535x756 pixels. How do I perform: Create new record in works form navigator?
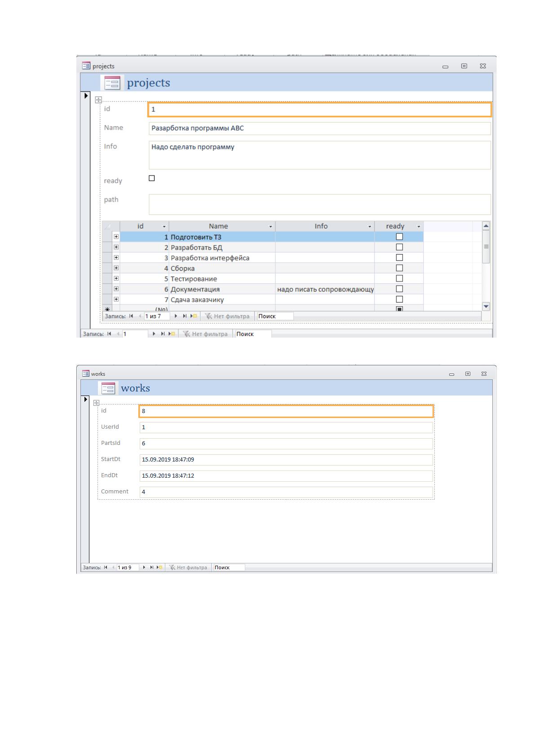pos(160,567)
